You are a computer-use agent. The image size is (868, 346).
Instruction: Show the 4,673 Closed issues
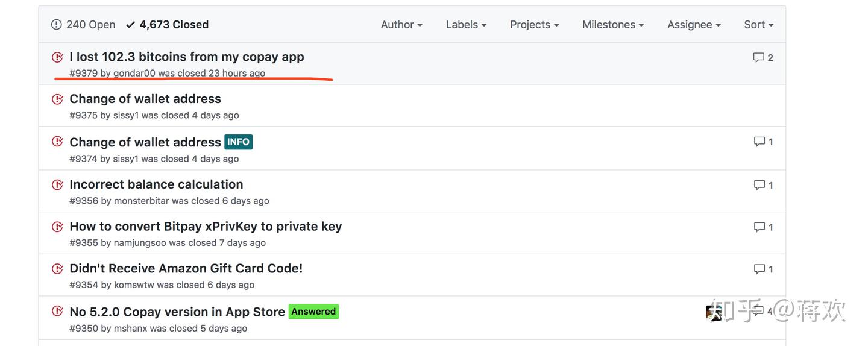167,25
